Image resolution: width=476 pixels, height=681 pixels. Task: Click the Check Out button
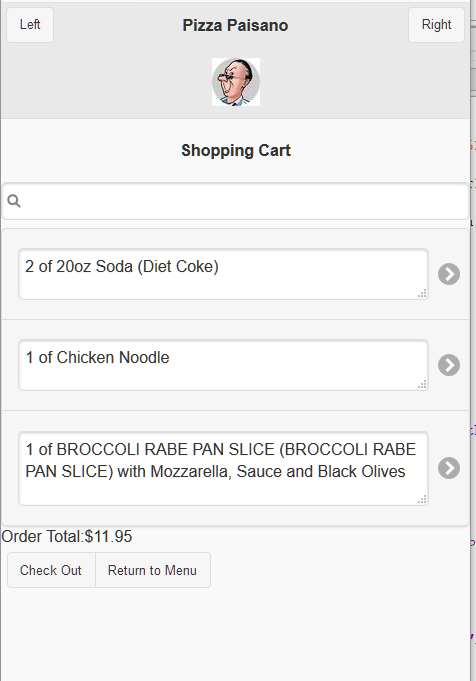click(x=51, y=570)
